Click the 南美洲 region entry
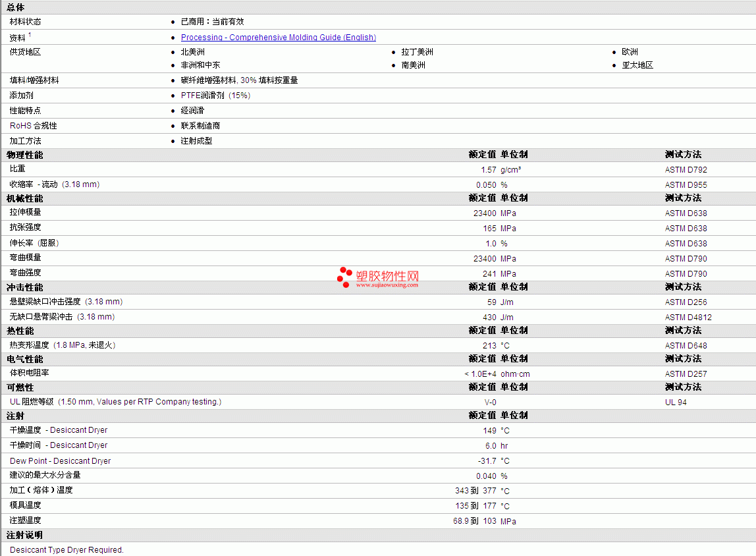 click(x=413, y=65)
